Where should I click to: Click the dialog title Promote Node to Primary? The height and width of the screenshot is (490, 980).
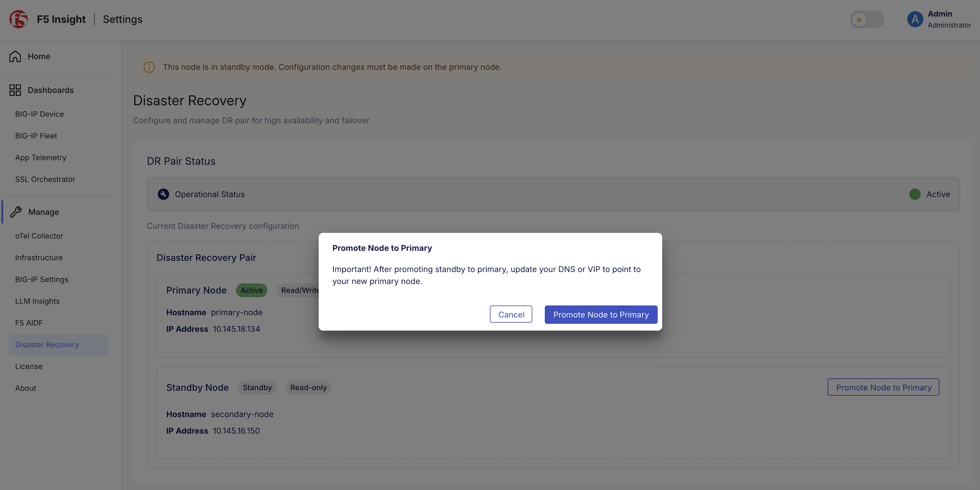[382, 248]
